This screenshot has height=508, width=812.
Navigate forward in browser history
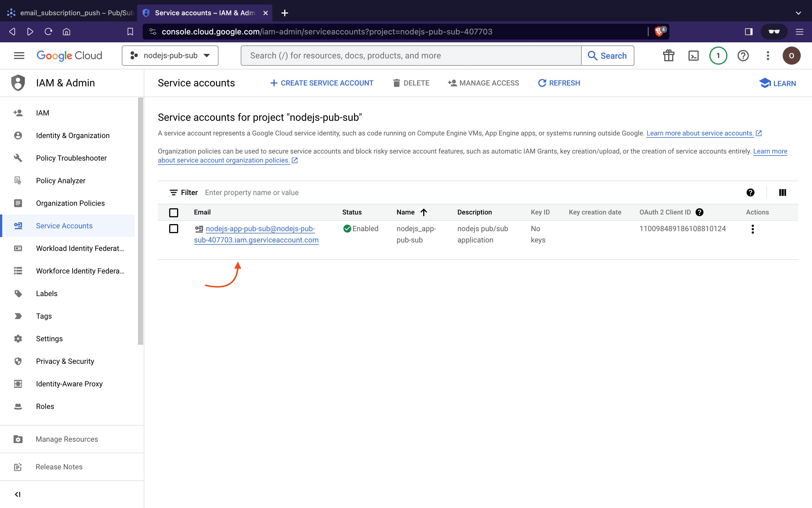pyautogui.click(x=30, y=32)
